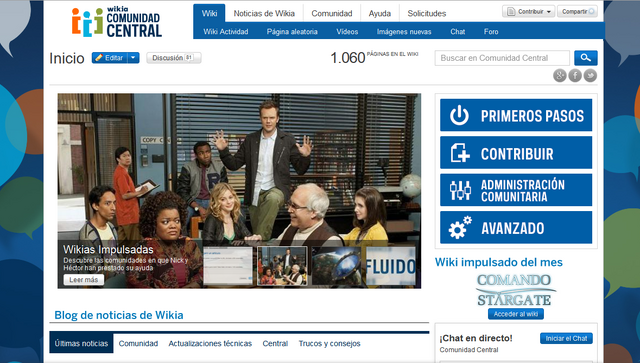Click Wiki impulsado del mes heading
This screenshot has width=640, height=363.
(x=499, y=262)
